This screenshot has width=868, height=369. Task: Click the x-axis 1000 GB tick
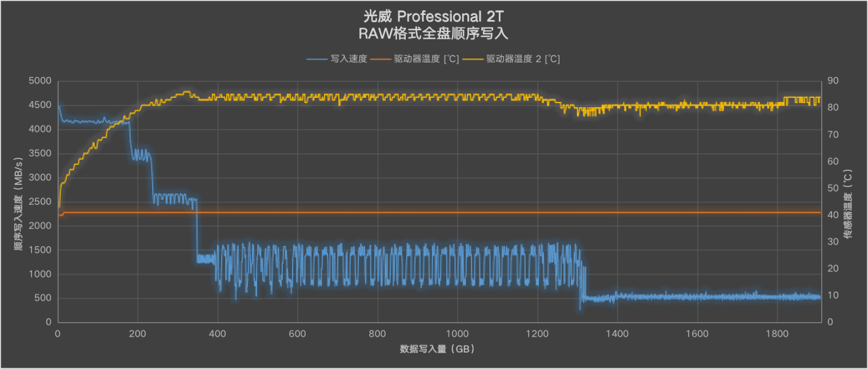457,334
